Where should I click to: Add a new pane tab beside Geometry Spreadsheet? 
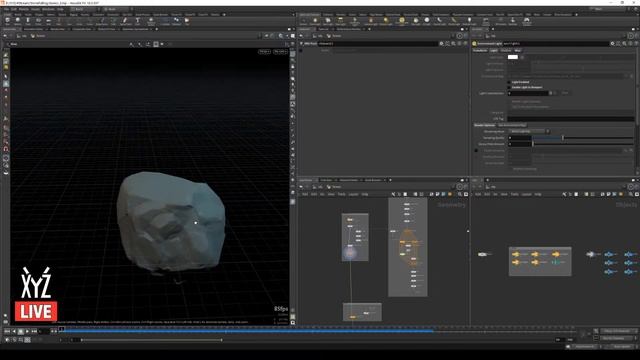(157, 29)
